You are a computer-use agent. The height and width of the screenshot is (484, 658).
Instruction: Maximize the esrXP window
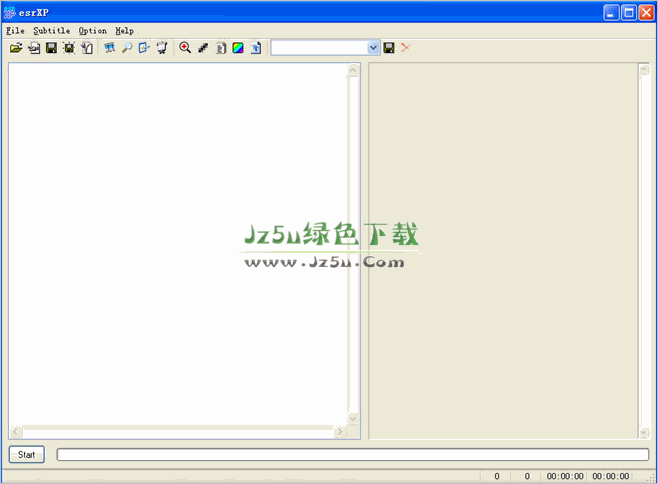pyautogui.click(x=629, y=13)
